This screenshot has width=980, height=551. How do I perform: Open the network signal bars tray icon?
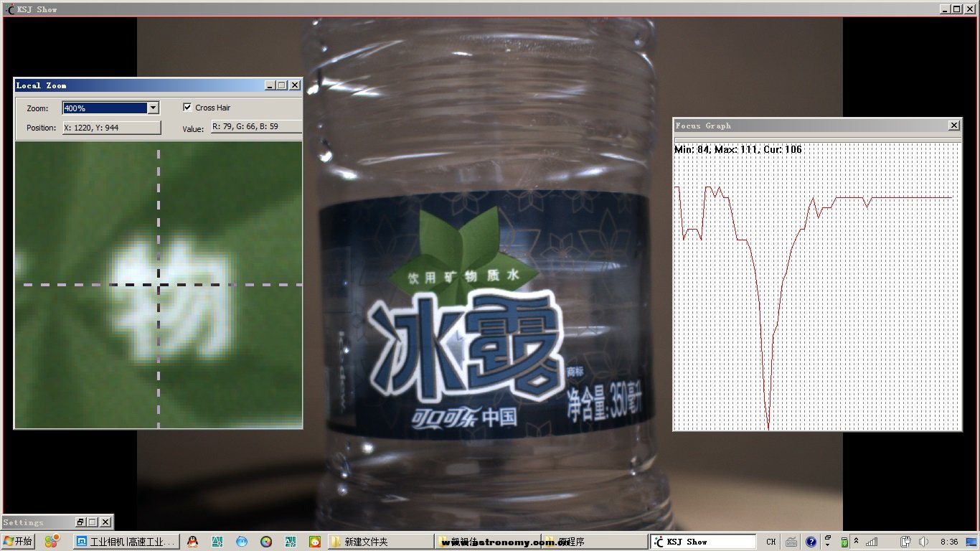tap(872, 542)
